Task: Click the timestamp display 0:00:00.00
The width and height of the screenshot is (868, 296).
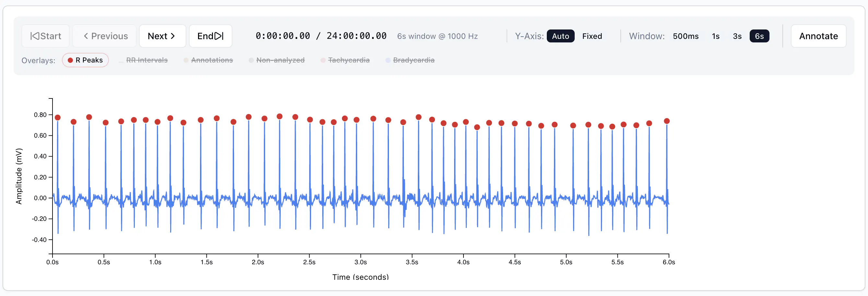Action: 282,36
